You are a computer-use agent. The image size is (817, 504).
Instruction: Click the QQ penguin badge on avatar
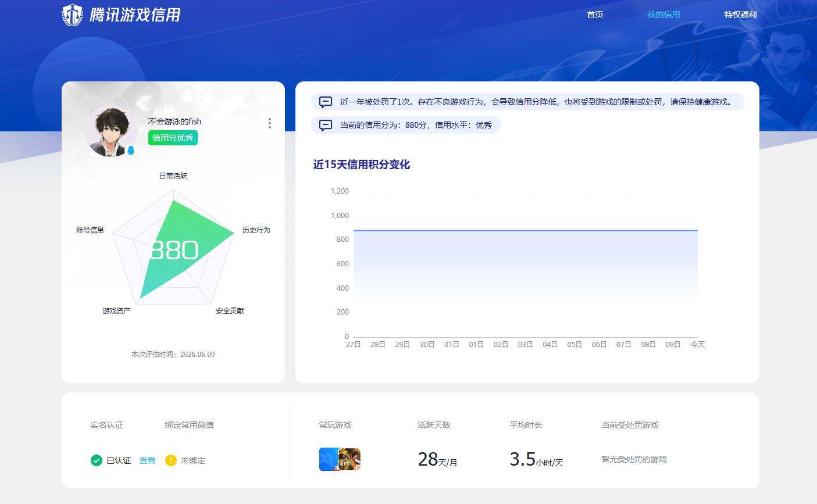coord(131,150)
